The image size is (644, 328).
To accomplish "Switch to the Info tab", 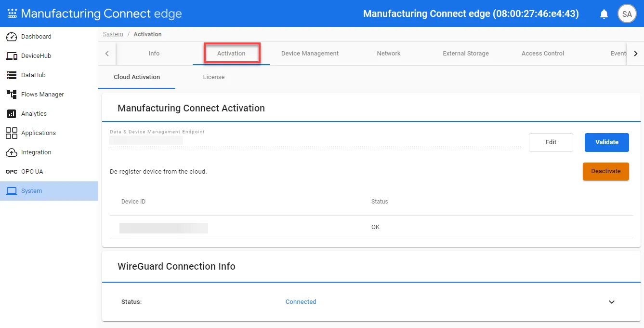I will (x=154, y=54).
